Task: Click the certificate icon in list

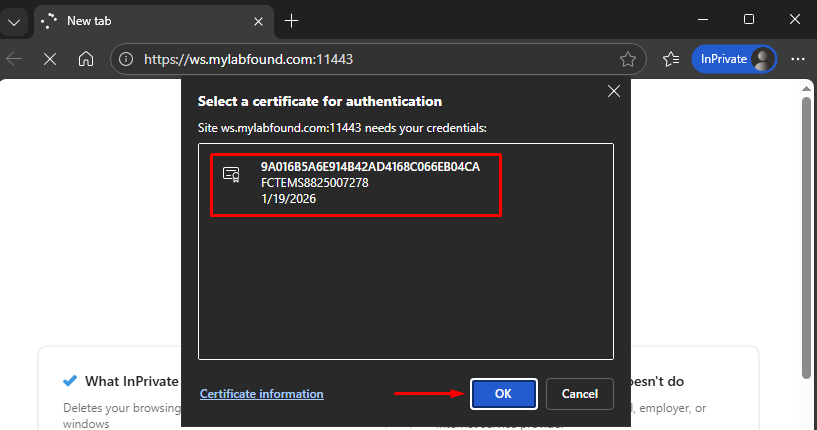Action: point(231,175)
